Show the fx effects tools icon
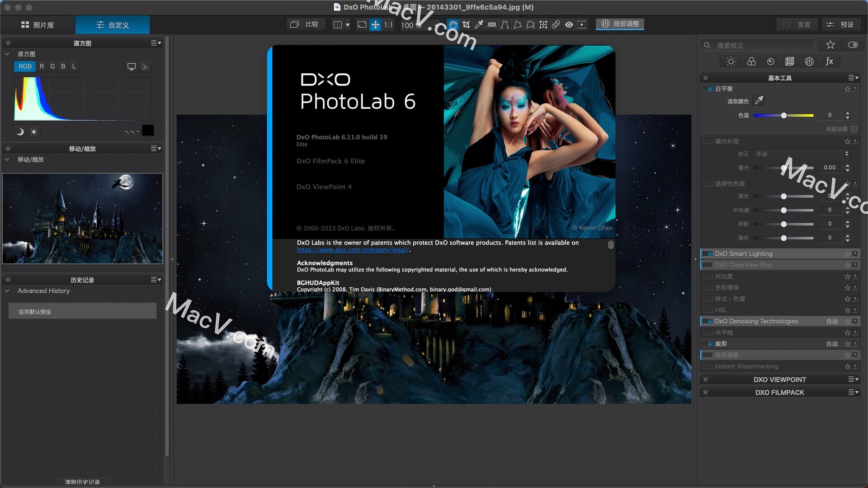This screenshot has height=488, width=868. [x=829, y=61]
